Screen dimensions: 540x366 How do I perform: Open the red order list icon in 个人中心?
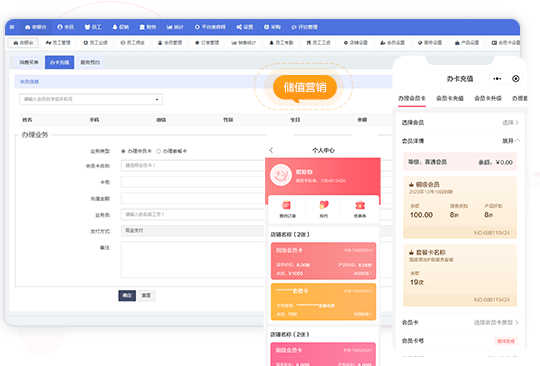(x=287, y=206)
